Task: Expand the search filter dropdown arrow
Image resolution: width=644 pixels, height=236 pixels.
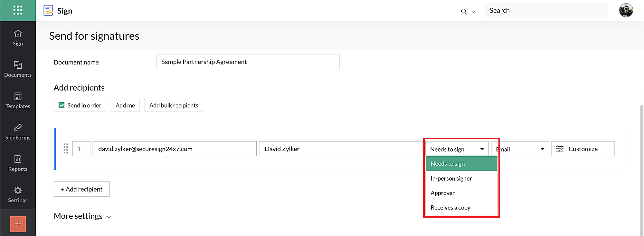Action: [x=473, y=12]
